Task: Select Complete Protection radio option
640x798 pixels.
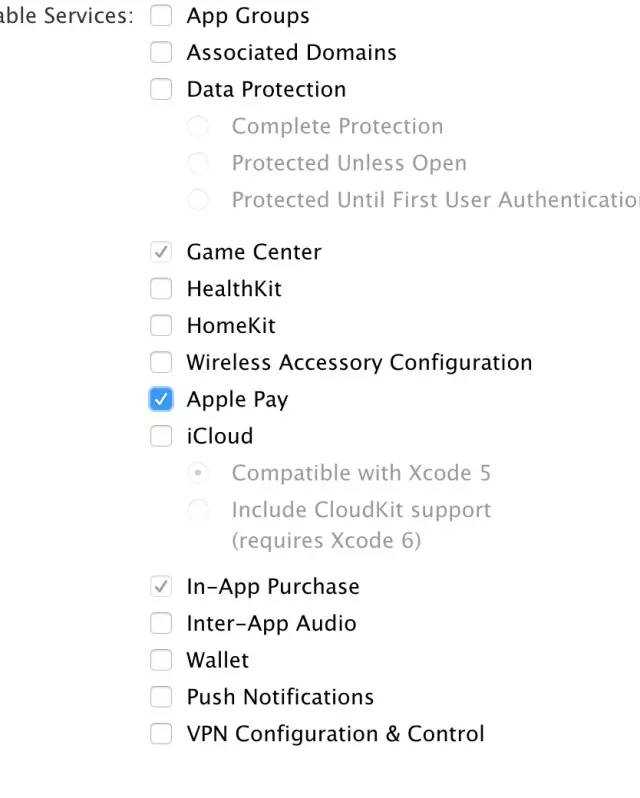Action: point(198,126)
